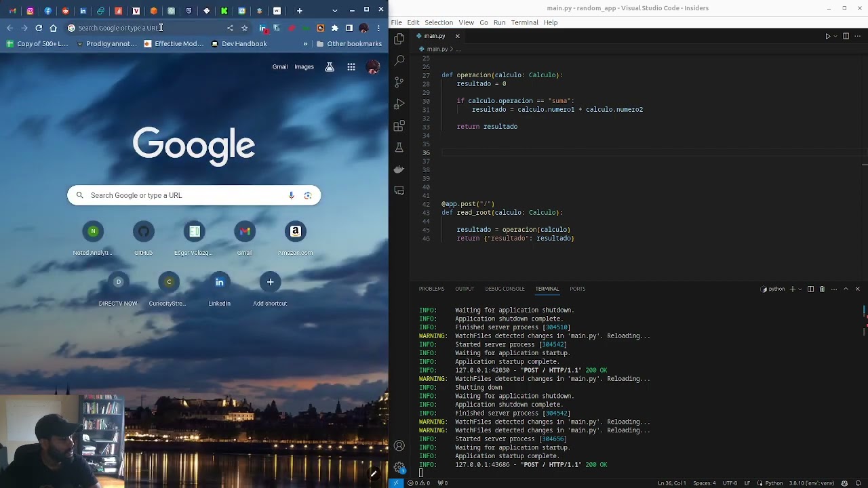Screen dimensions: 868x488
Task: Change indentation from Spaces: 4
Action: 704,483
